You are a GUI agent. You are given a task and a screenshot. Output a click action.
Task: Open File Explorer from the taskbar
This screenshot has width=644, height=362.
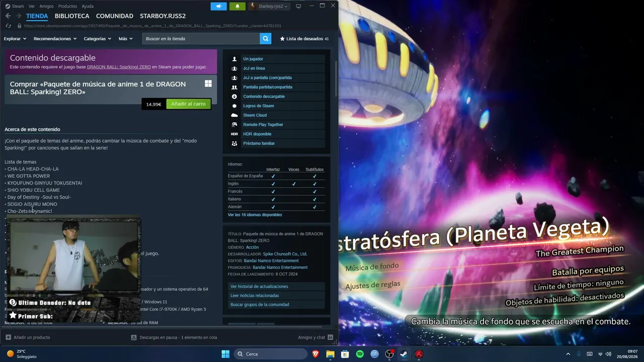tap(331, 354)
